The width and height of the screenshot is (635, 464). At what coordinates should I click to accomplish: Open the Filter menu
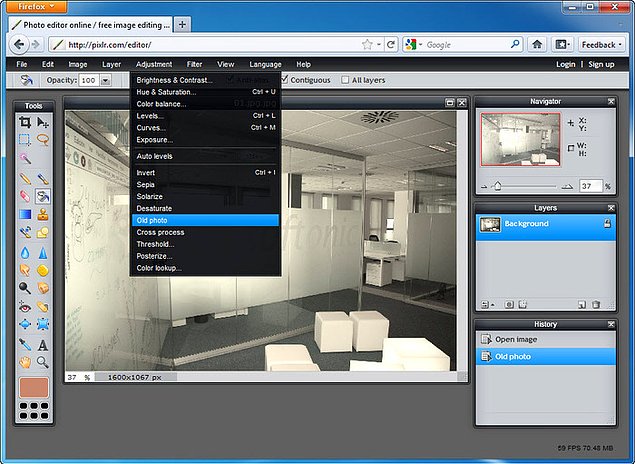tap(194, 64)
